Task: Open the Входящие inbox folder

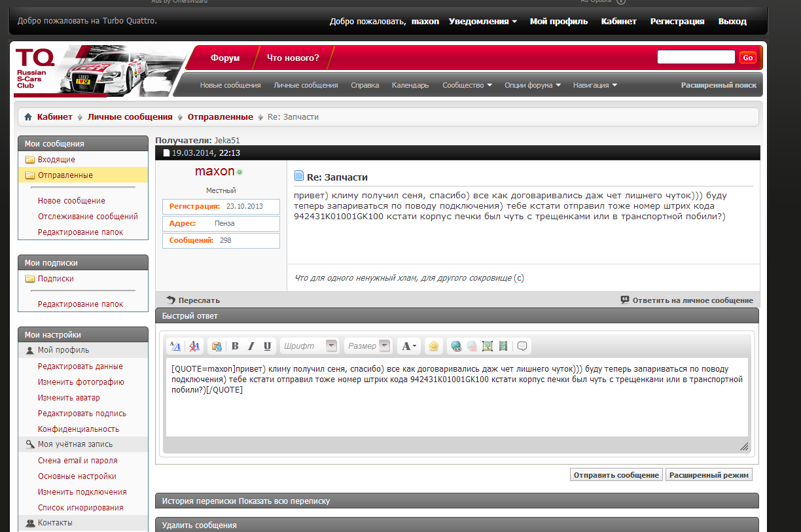Action: 56,160
